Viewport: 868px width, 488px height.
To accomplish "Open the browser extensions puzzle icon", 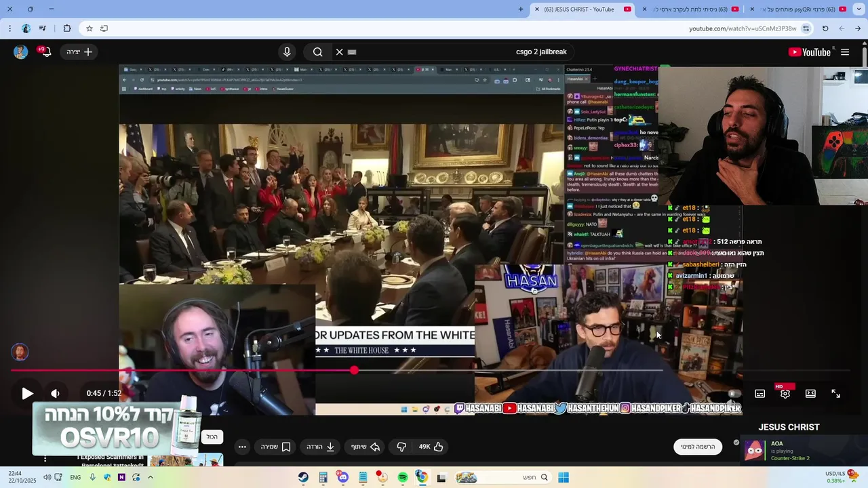I will 66,28.
